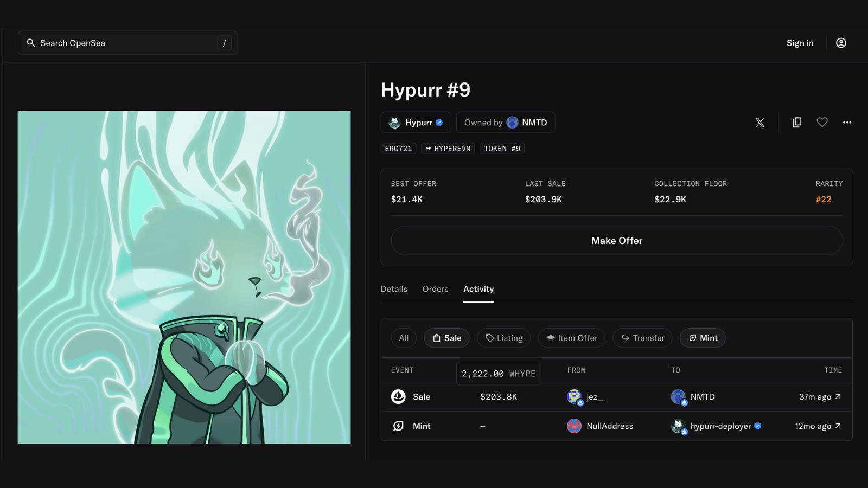Viewport: 868px width, 488px height.
Task: Toggle the Mint activity filter
Action: point(703,338)
